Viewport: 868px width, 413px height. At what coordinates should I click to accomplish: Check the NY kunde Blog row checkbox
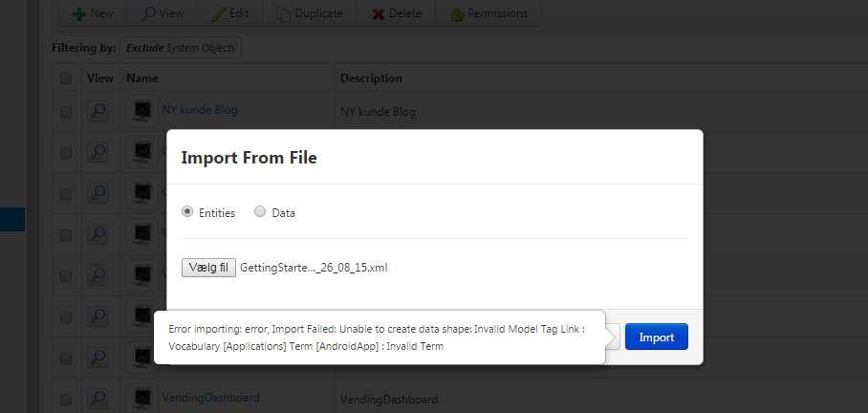coord(66,112)
